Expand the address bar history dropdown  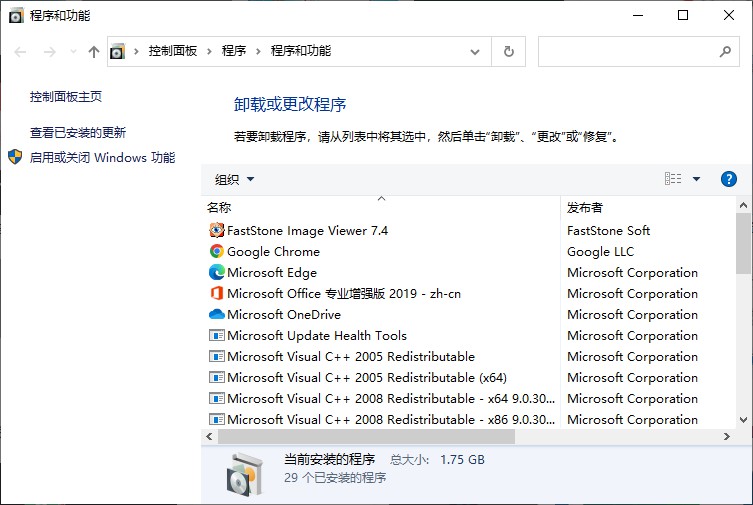point(474,52)
